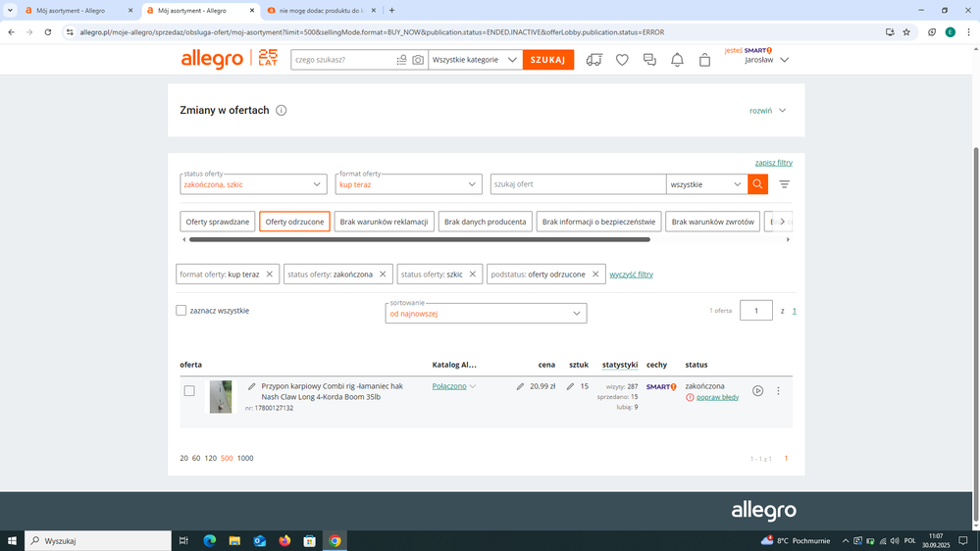Expand the 'status oferty' dropdown
Viewport: 980px width, 551px height.
pos(317,184)
